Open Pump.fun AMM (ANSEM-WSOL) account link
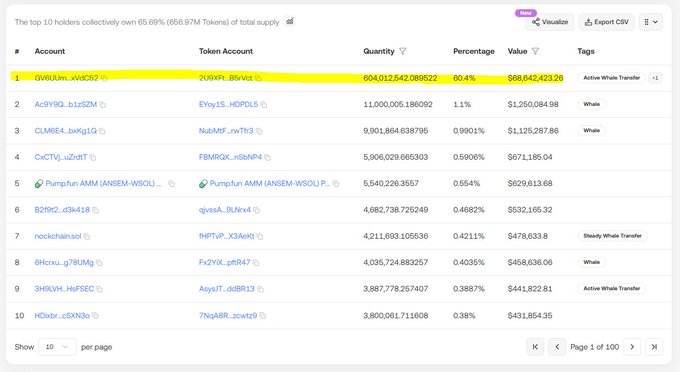The image size is (680, 372). click(x=103, y=183)
